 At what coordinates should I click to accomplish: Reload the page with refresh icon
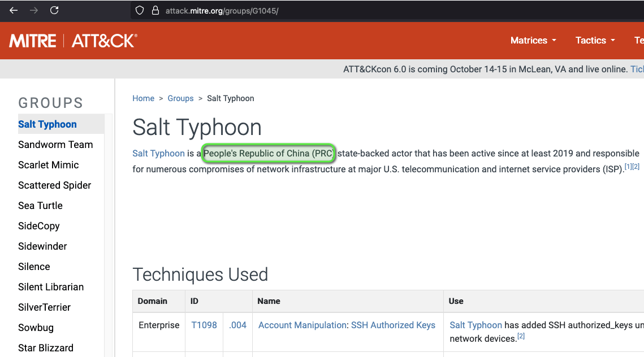pos(54,10)
